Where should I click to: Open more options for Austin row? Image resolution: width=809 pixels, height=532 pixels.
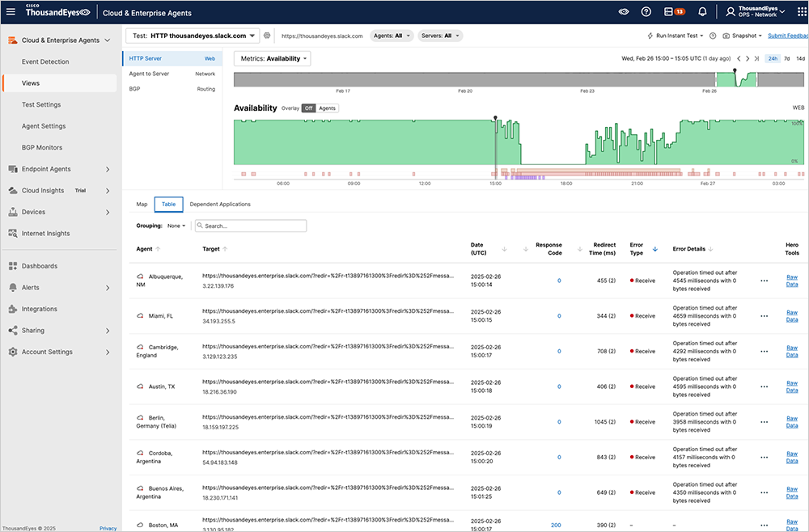pyautogui.click(x=765, y=386)
